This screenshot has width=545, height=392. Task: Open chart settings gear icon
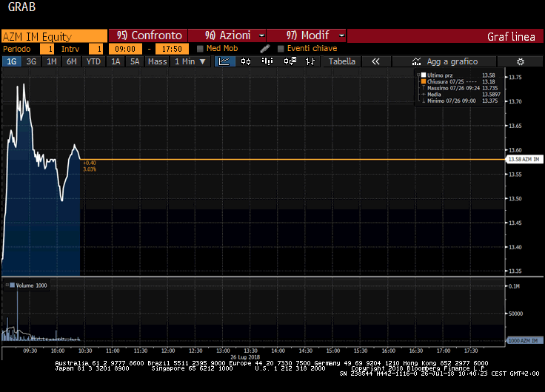pyautogui.click(x=521, y=62)
